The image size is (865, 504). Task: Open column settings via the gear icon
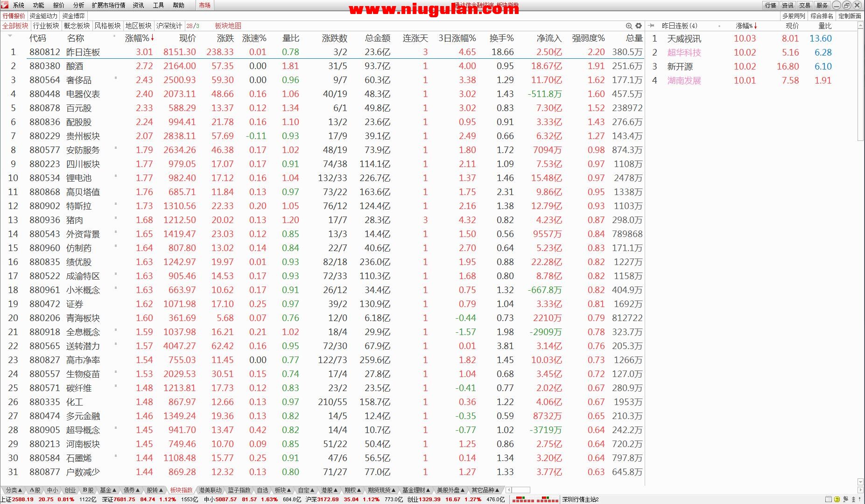click(x=639, y=26)
